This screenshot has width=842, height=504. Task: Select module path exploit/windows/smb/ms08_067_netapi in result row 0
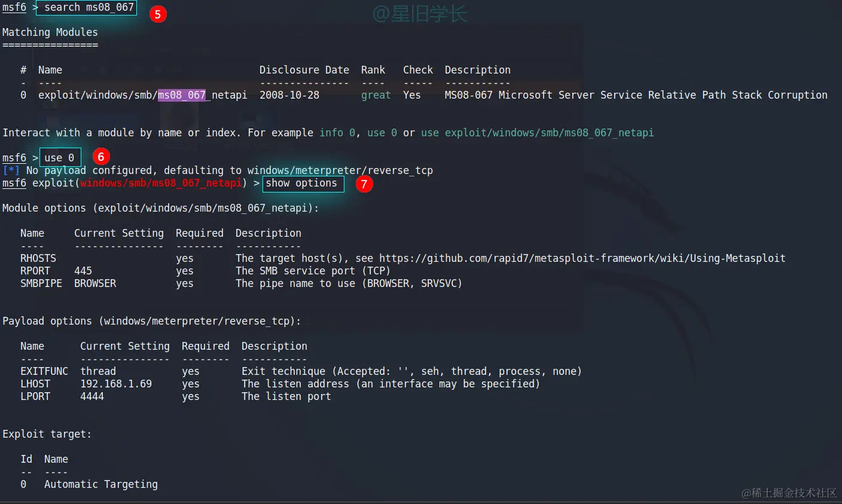point(143,95)
